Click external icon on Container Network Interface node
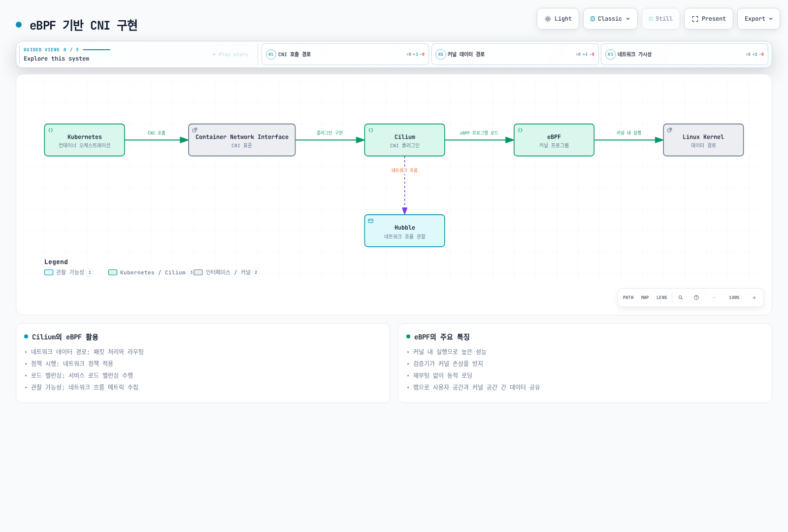This screenshot has width=788, height=532. pos(195,130)
